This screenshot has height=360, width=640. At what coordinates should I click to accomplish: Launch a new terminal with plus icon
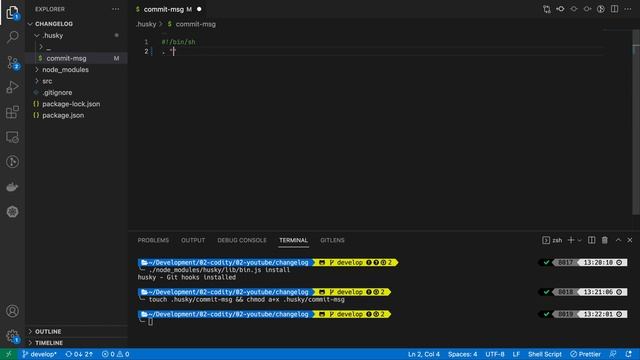tap(571, 240)
